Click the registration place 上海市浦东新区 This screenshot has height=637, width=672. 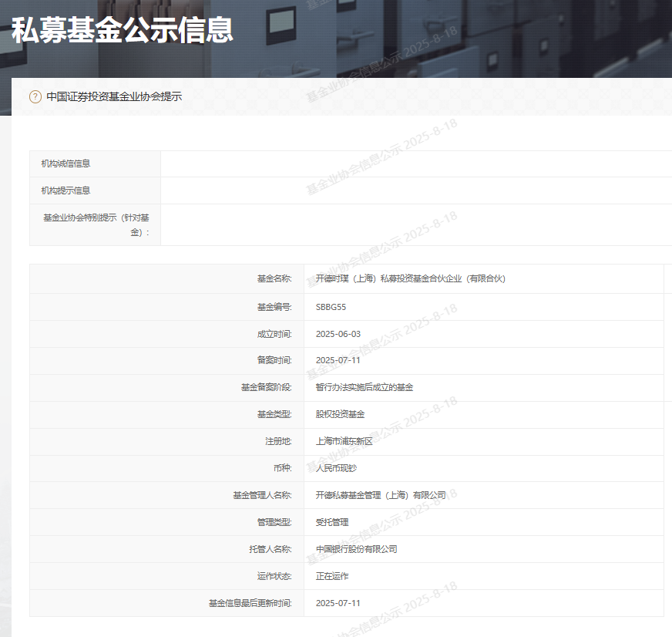[344, 441]
